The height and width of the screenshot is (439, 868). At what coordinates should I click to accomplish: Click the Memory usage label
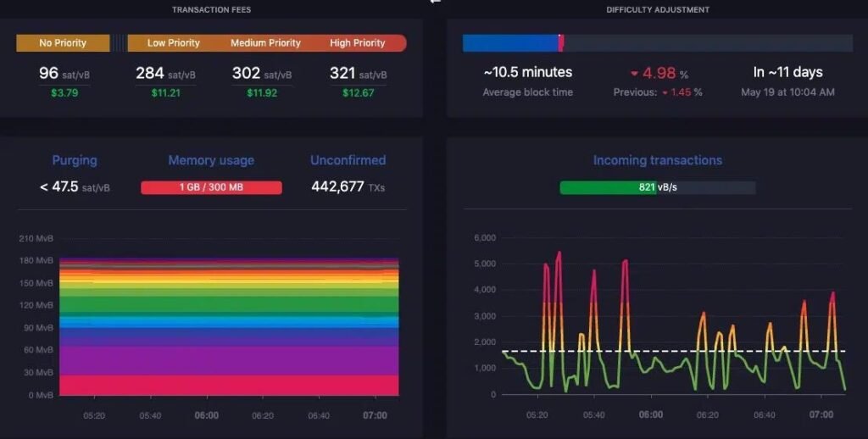tap(211, 160)
